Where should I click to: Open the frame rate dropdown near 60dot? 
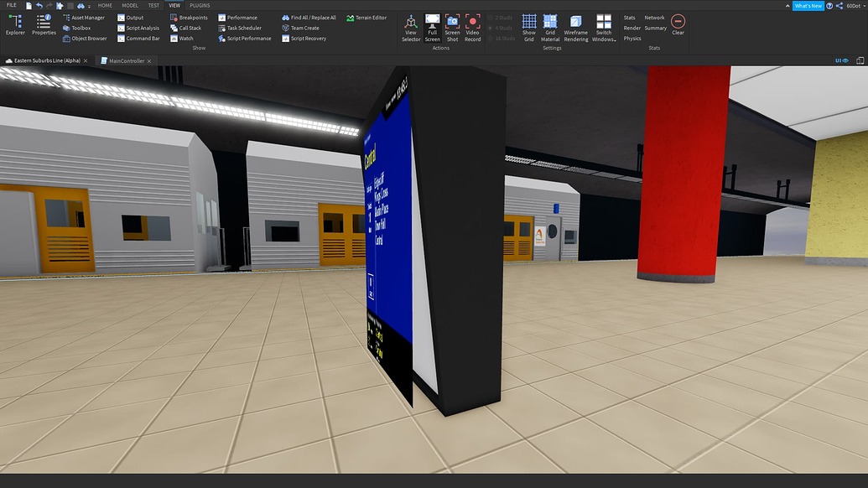pos(864,4)
